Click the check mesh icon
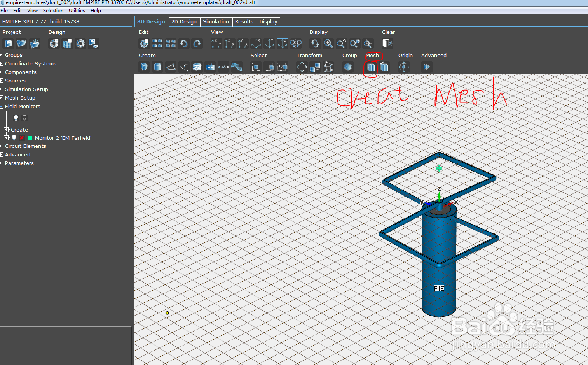The image size is (588, 365). pyautogui.click(x=384, y=67)
